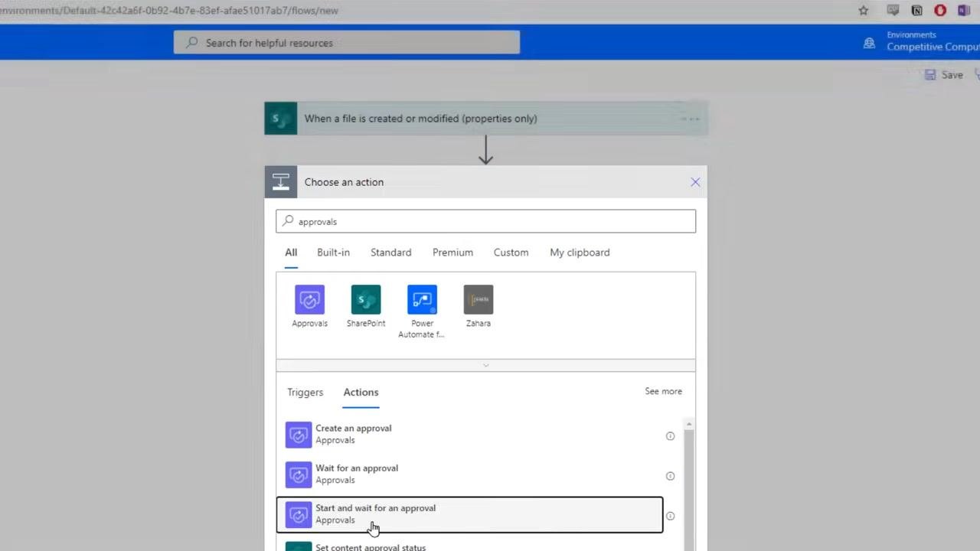Open the trigger card ellipsis menu

691,119
